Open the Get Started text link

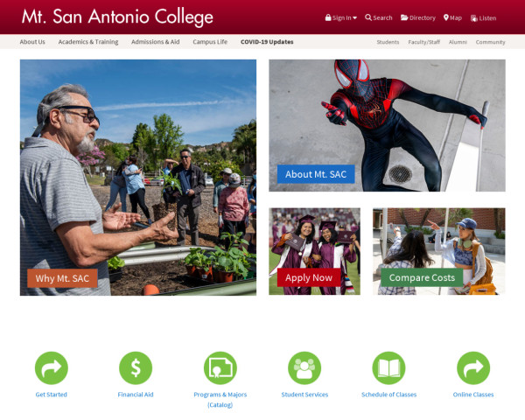pyautogui.click(x=52, y=395)
